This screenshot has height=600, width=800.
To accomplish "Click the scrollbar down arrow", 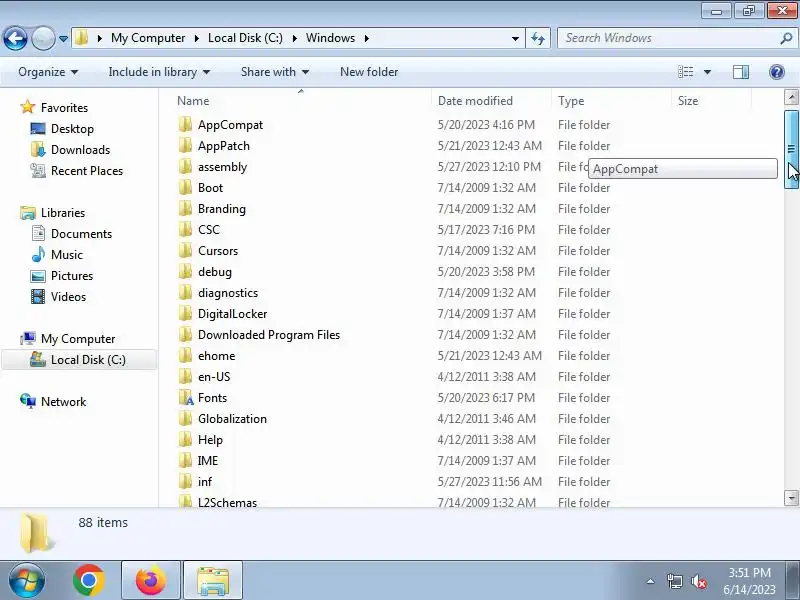I will (x=791, y=497).
